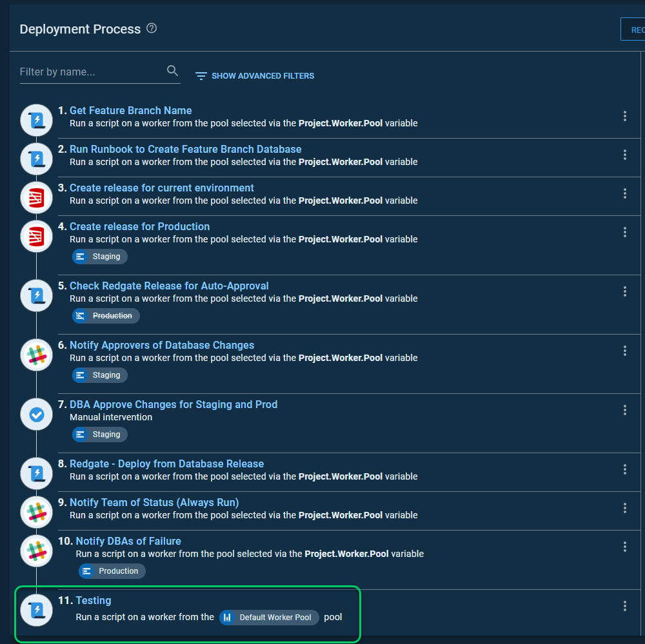Open overflow menu for Testing step
Viewport: 645px width, 644px height.
pos(624,606)
